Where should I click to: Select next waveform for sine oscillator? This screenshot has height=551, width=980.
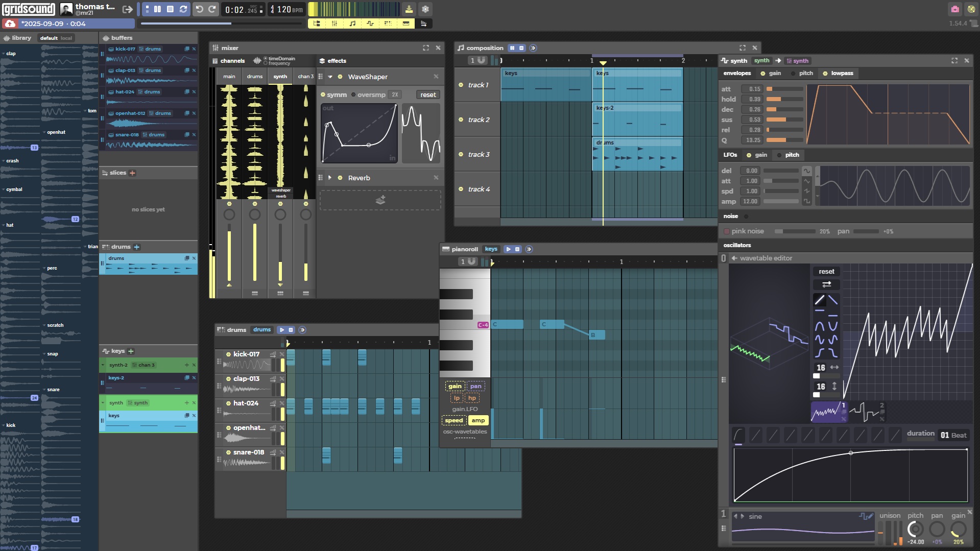[743, 517]
